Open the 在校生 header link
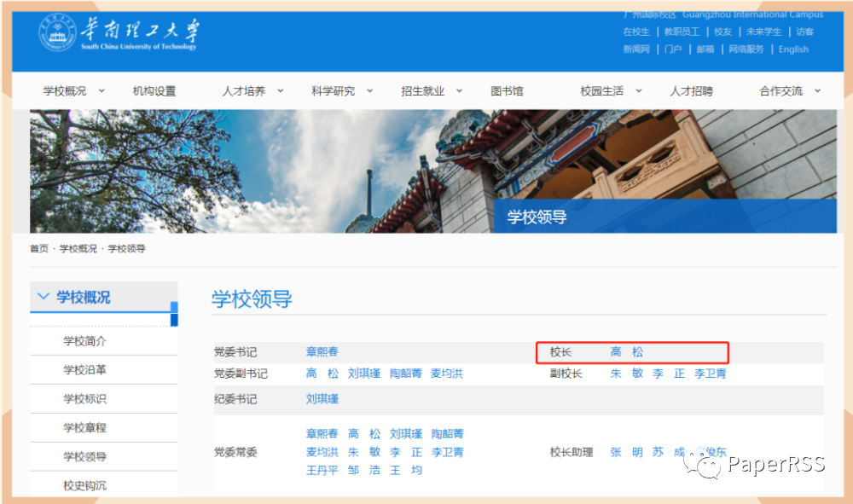This screenshot has height=504, width=853. [636, 32]
